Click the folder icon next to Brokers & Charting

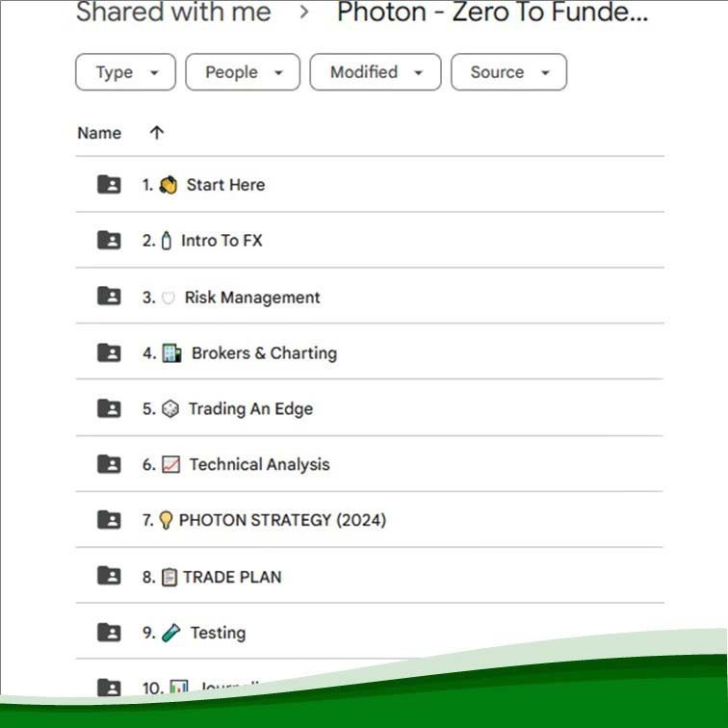(x=109, y=352)
